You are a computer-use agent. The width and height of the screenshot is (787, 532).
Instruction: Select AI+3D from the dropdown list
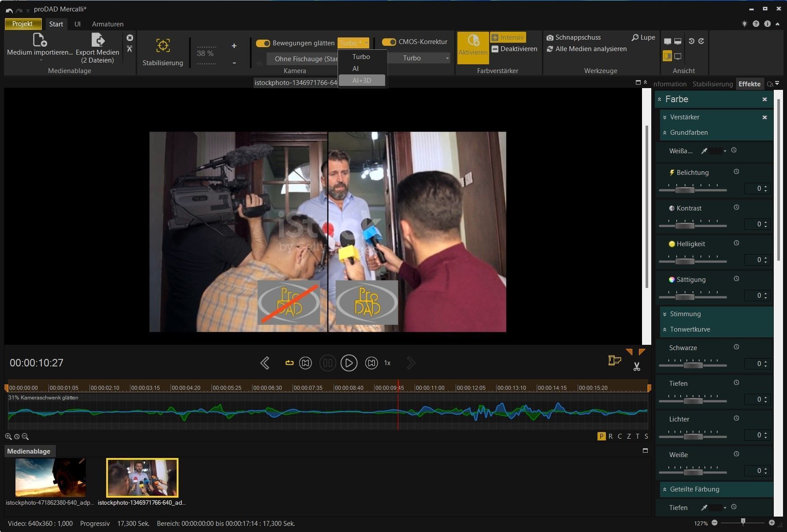(362, 81)
